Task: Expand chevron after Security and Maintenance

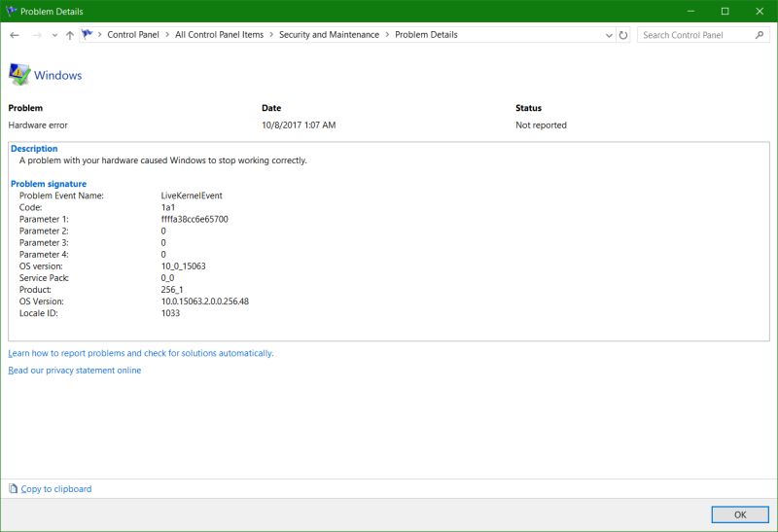Action: click(x=387, y=35)
